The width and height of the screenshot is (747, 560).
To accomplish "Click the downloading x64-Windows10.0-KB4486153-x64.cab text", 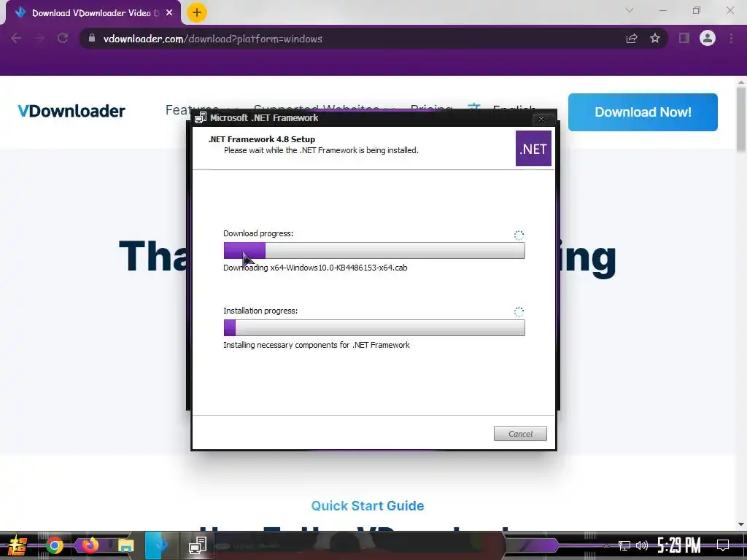I will [315, 268].
